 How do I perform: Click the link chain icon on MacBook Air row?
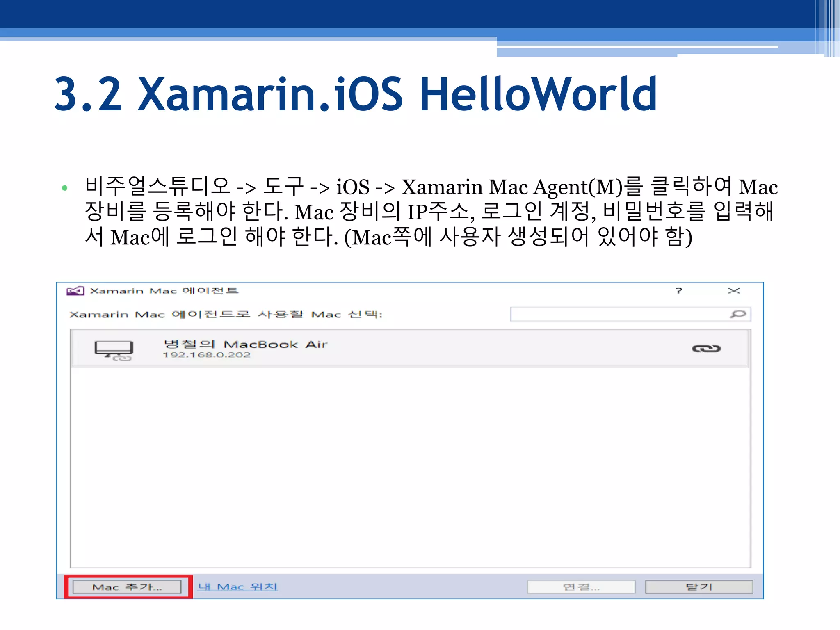[706, 349]
